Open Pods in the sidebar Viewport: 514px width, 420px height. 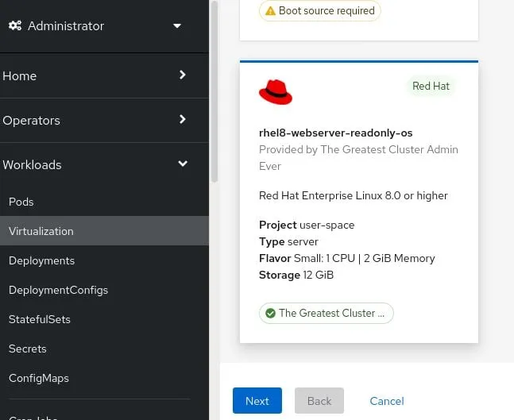(21, 202)
